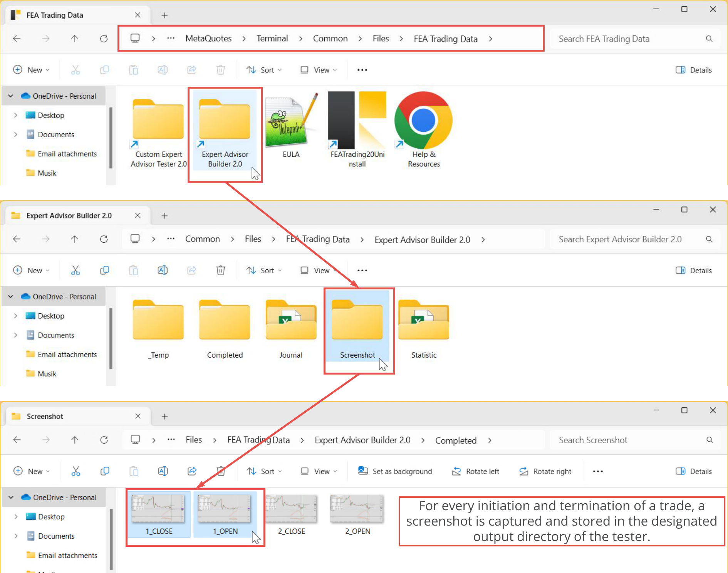Screen dimensions: 728x573
Task: Click Share icon in Screenshot window toolbar
Action: pyautogui.click(x=192, y=471)
